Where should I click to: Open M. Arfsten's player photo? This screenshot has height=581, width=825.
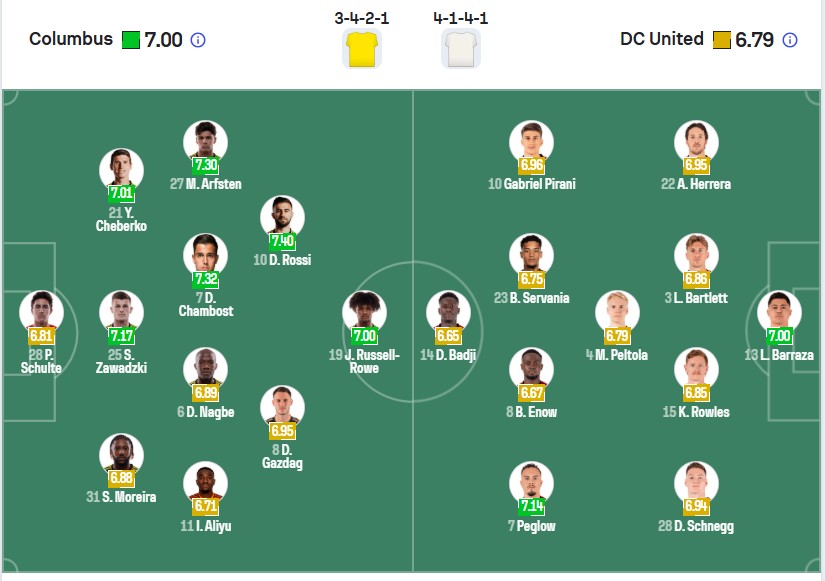tap(206, 142)
